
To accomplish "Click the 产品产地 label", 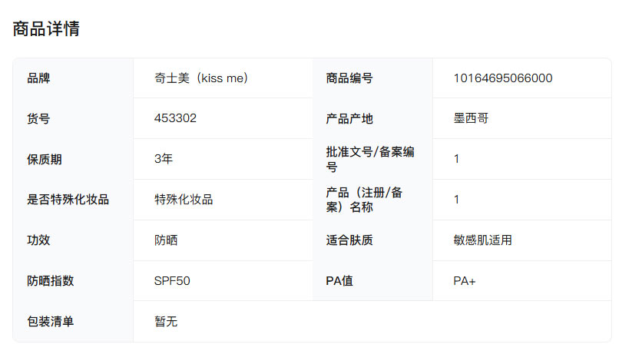I will [x=349, y=119].
